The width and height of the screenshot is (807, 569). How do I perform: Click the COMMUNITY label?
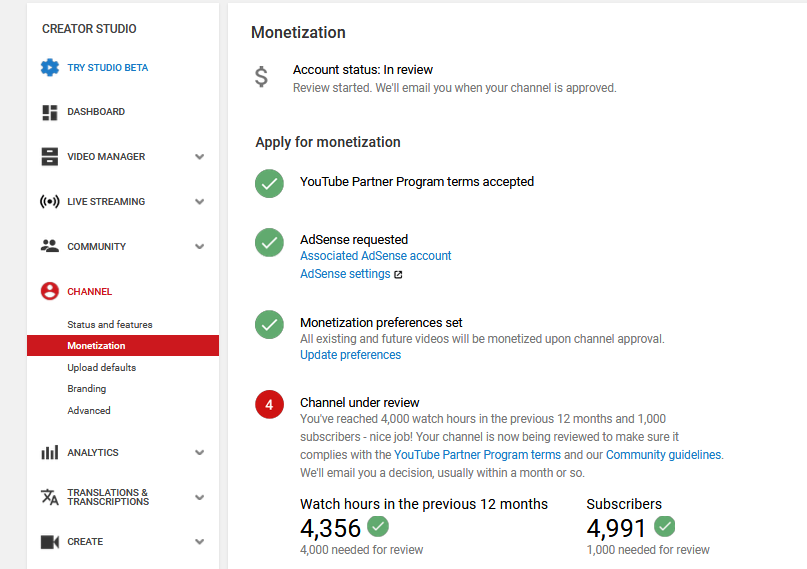(96, 246)
